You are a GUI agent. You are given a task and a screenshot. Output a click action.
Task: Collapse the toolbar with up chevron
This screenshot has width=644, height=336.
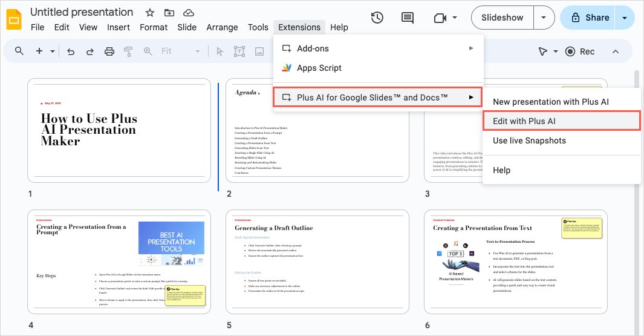pos(615,51)
